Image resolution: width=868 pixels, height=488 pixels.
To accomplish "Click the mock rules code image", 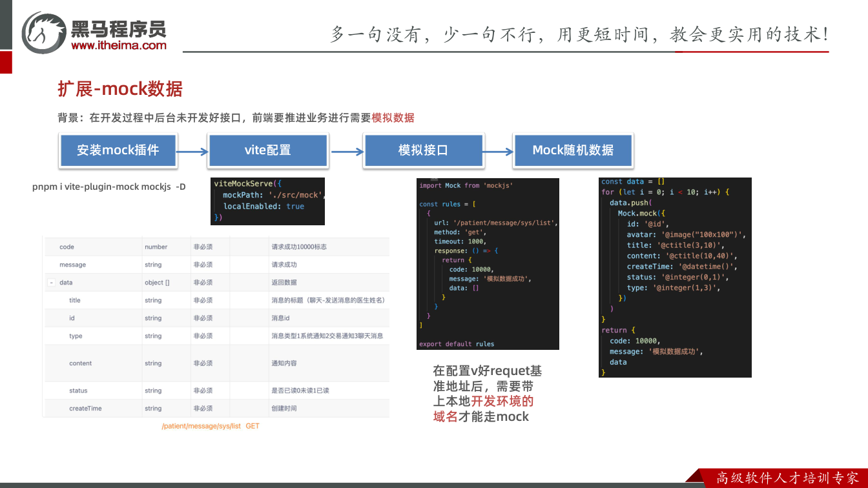I will point(488,264).
